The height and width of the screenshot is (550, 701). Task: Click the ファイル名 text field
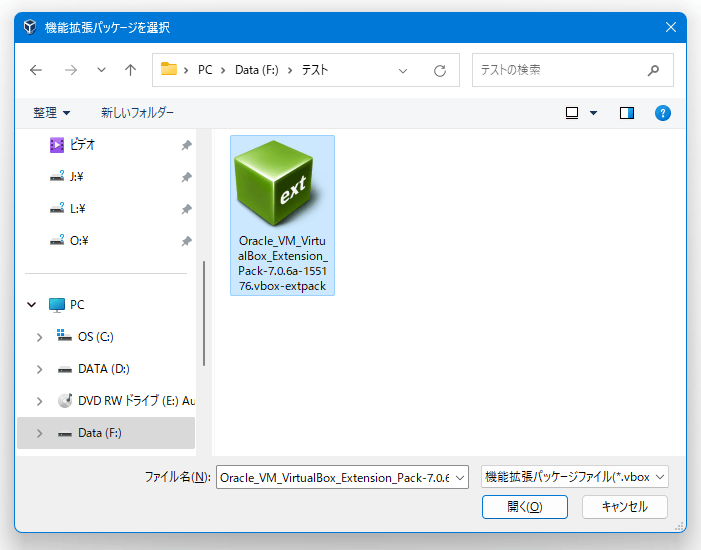coord(334,478)
